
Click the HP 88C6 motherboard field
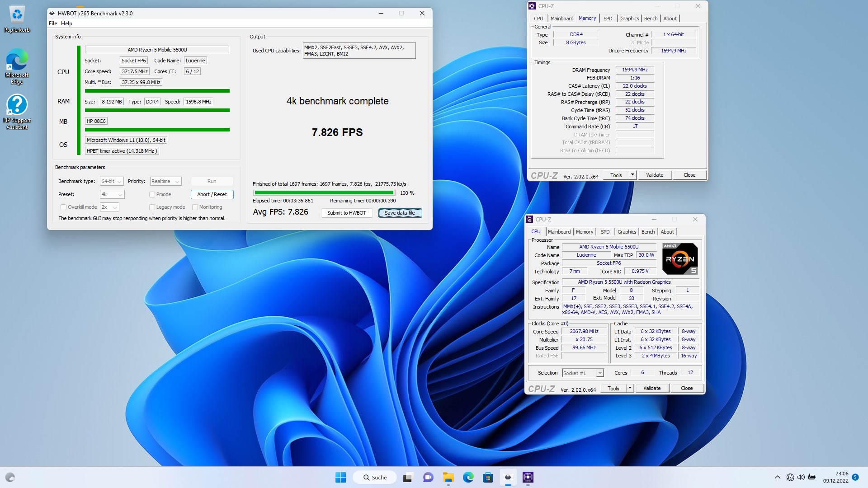click(96, 121)
